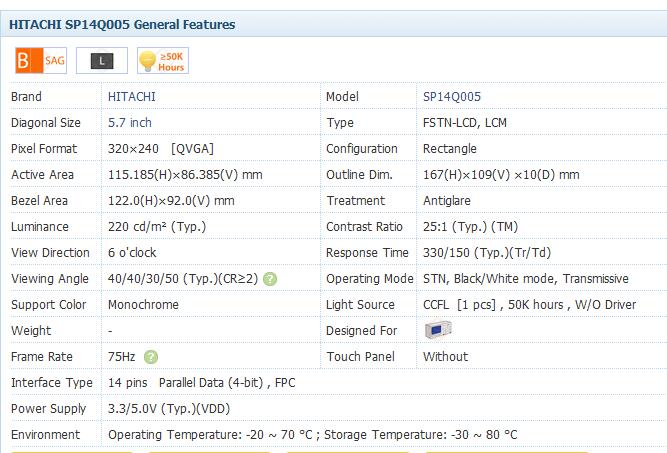Open the SP14Q005 model link
Screen dimensions: 667x453
click(x=452, y=97)
